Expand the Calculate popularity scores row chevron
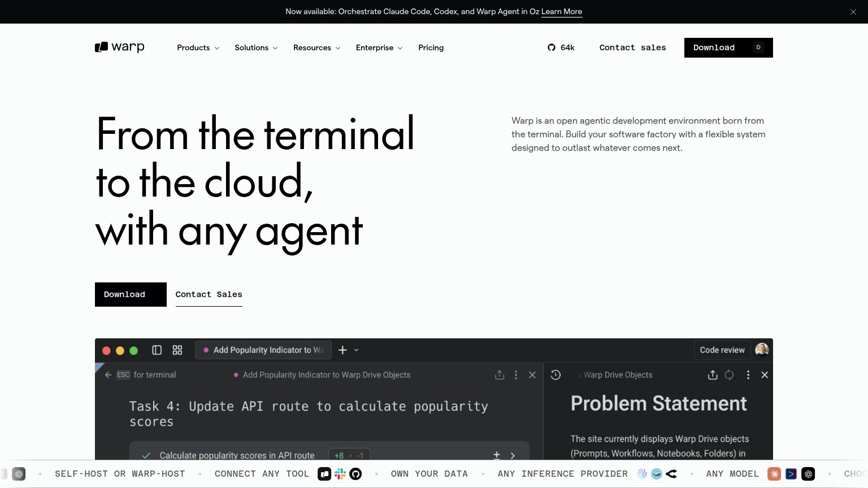The width and height of the screenshot is (868, 488). click(513, 455)
